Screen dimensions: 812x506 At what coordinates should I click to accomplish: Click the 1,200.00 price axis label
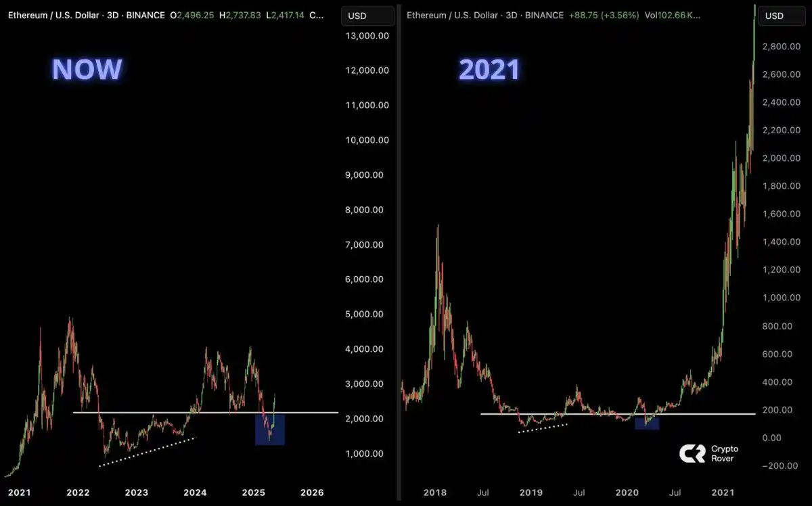[x=782, y=269]
